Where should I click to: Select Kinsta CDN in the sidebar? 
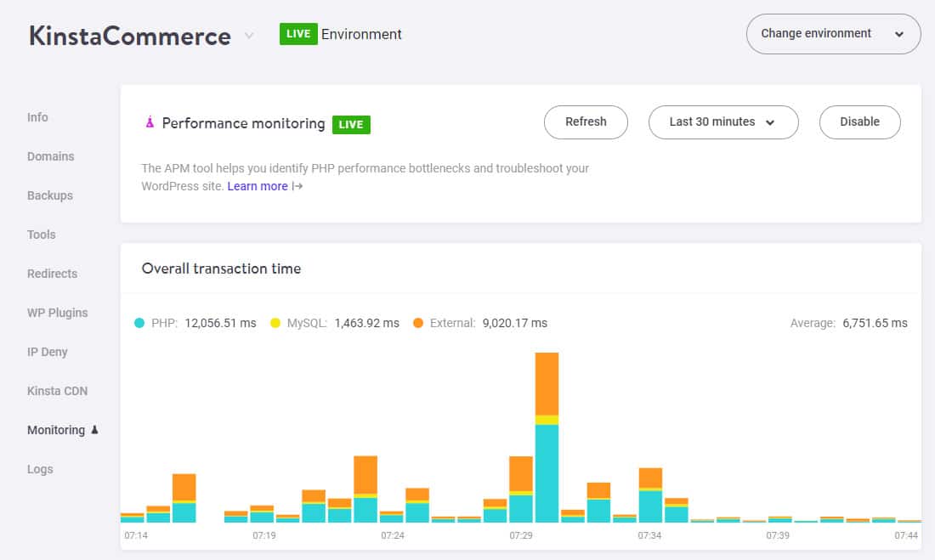click(57, 391)
